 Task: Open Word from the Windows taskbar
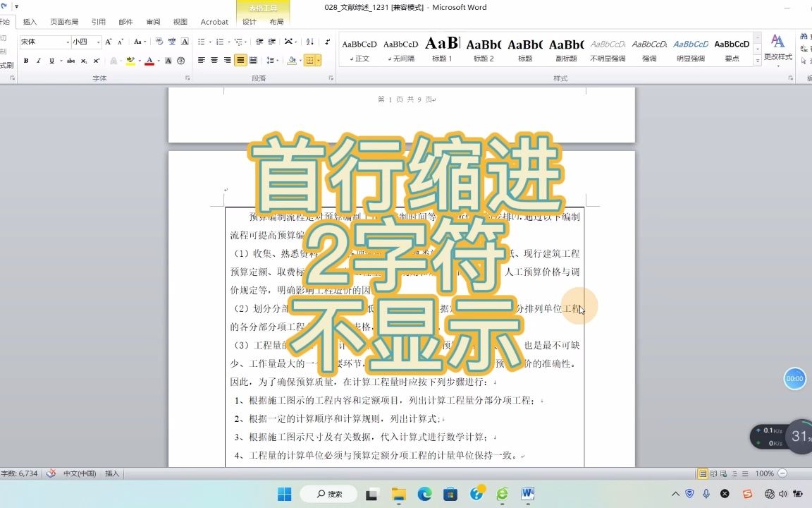(528, 493)
